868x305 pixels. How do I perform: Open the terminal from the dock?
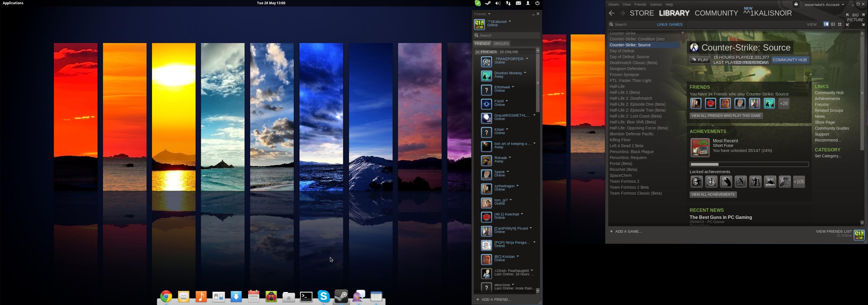tap(306, 296)
